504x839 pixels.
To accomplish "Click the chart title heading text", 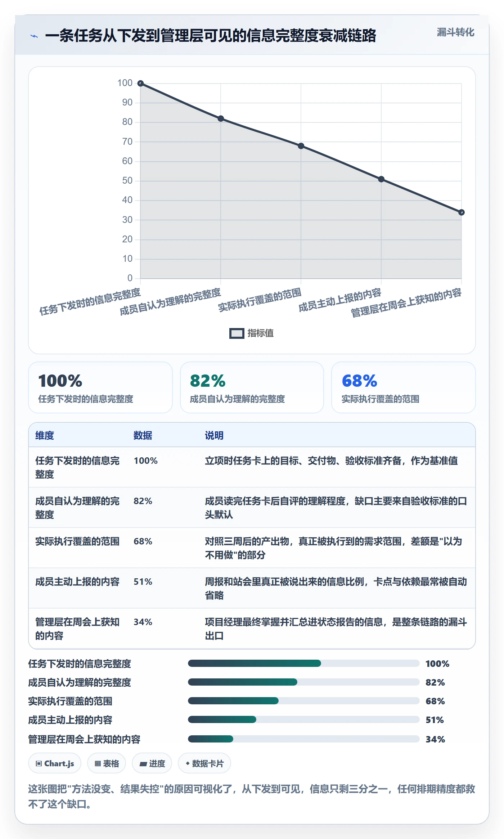I will point(211,36).
